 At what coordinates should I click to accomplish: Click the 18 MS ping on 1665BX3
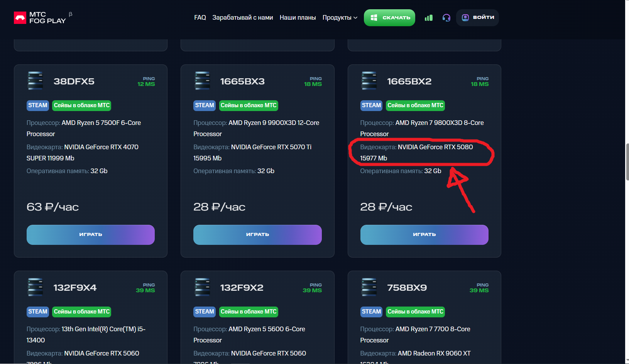point(313,84)
